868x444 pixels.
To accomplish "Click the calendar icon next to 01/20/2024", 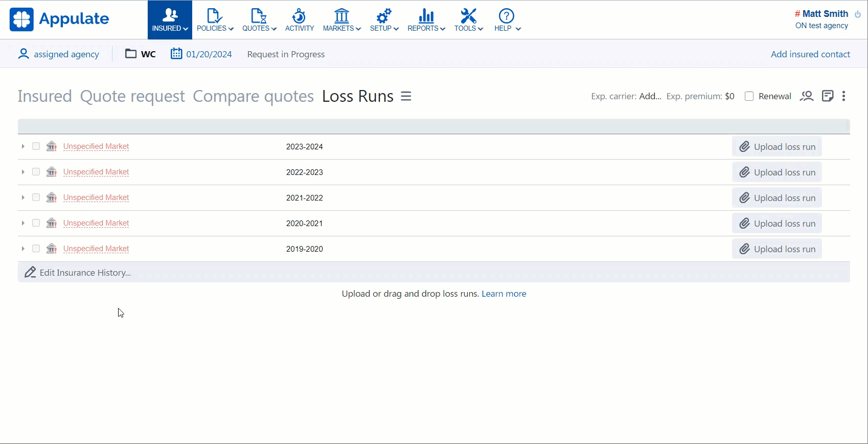I will point(176,53).
